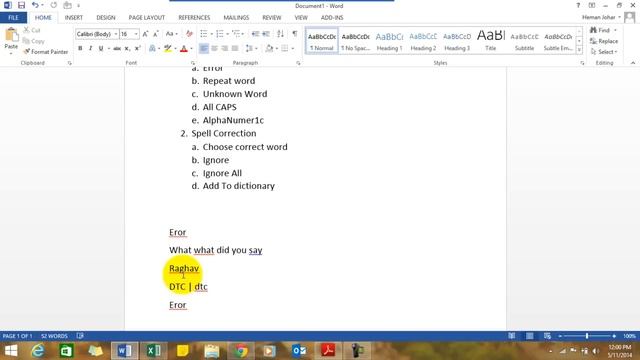Increase font size with Grow Font icon
Viewport: 640px width, 360px height.
145,34
